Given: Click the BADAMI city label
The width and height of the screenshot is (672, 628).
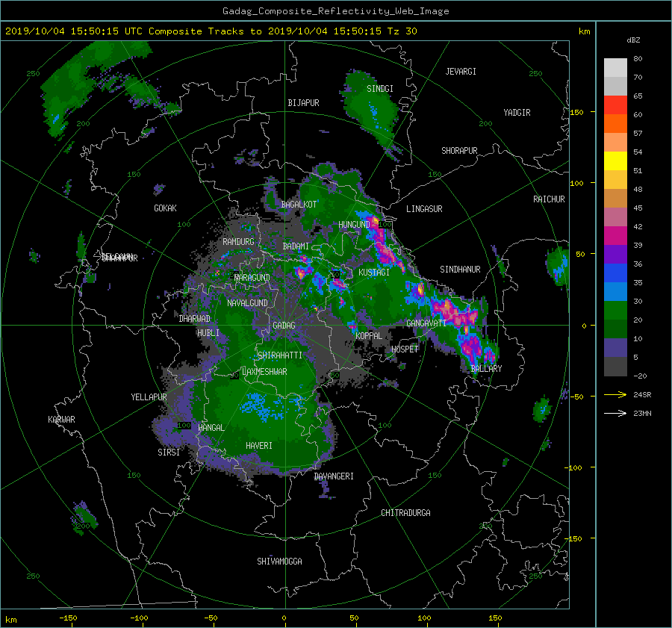Looking at the screenshot, I should (296, 246).
